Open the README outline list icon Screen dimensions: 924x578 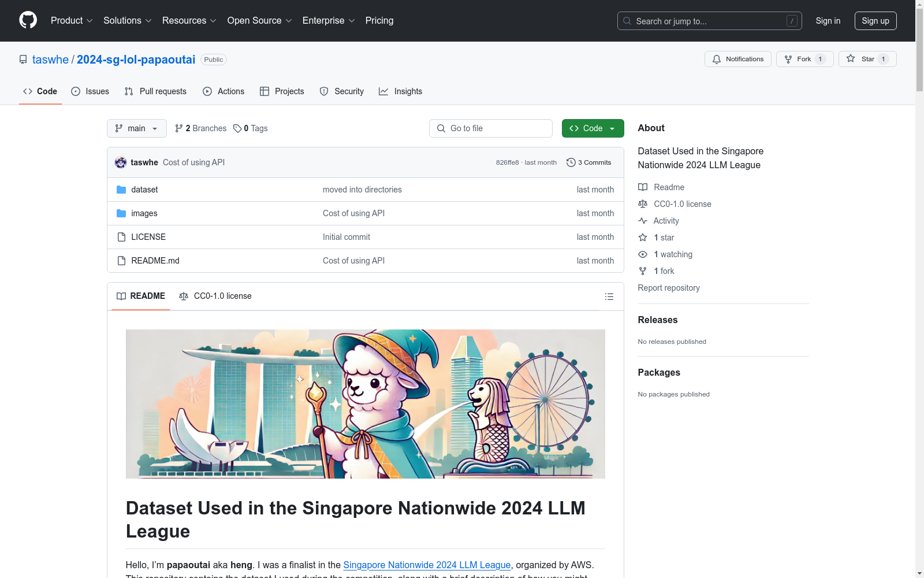[x=609, y=297]
